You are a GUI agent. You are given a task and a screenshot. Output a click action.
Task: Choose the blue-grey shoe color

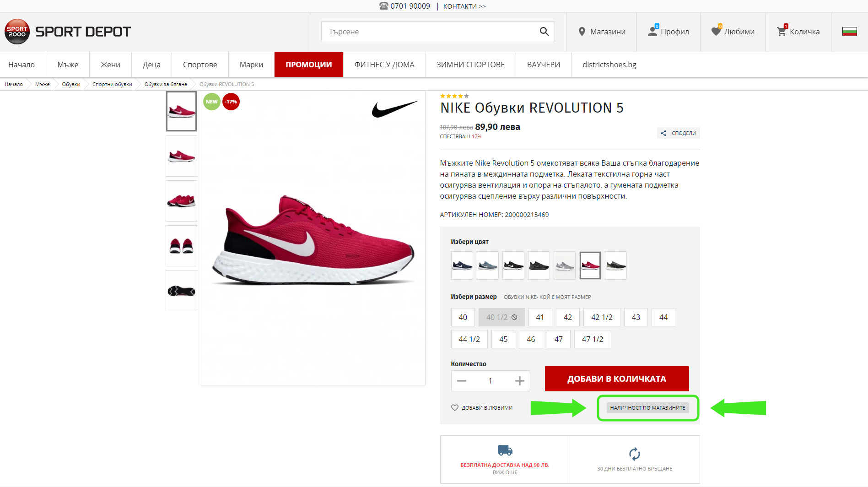point(488,265)
